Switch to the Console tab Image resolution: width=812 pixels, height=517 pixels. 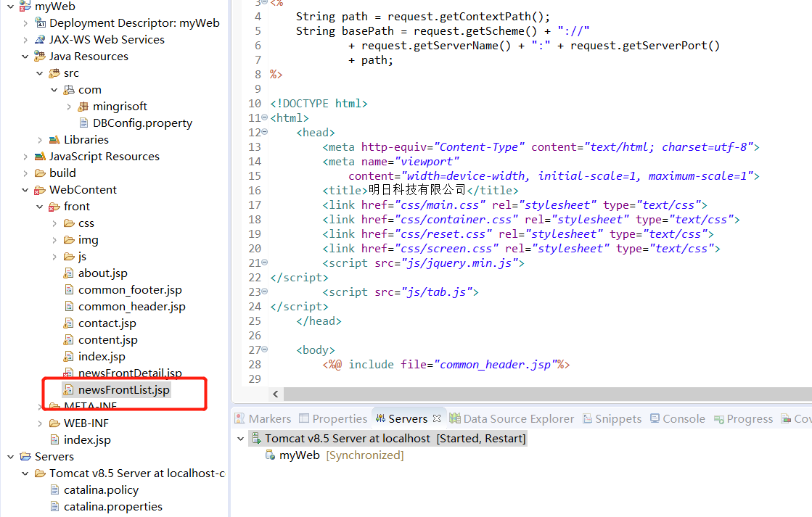point(678,418)
